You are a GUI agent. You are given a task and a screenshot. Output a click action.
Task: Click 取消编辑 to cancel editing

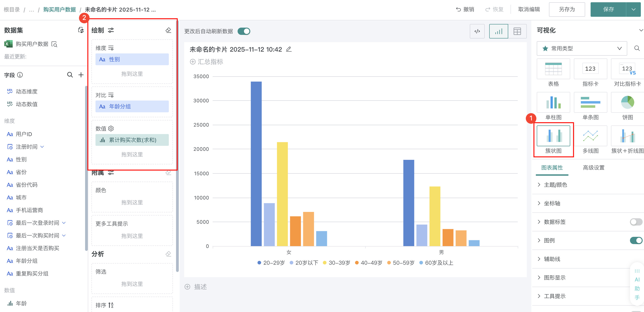[x=529, y=10]
